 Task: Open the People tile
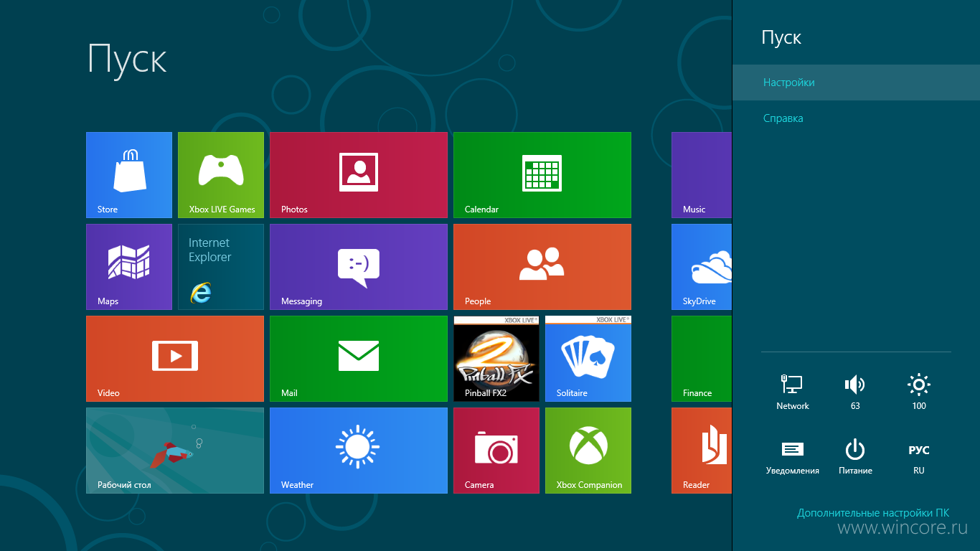pos(542,267)
